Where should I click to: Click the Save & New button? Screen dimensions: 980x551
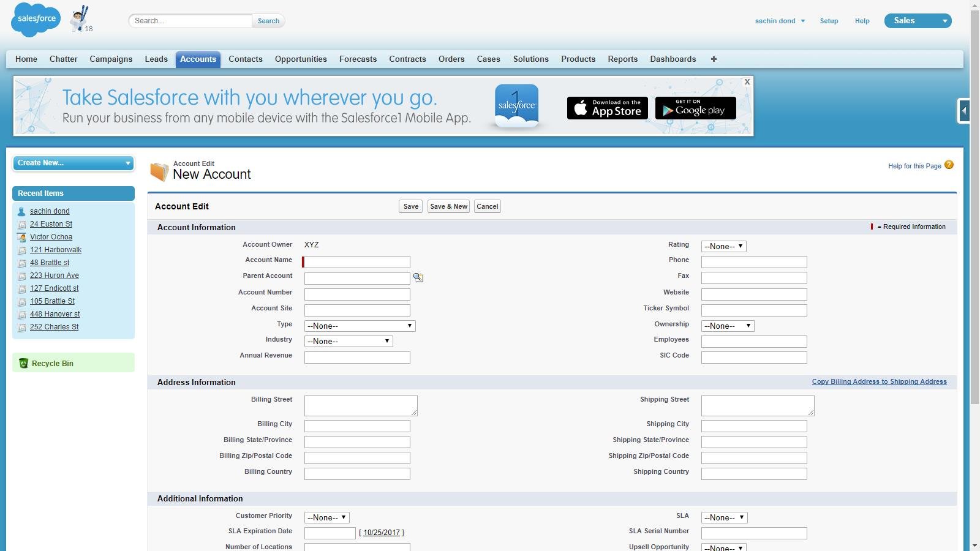(x=448, y=206)
